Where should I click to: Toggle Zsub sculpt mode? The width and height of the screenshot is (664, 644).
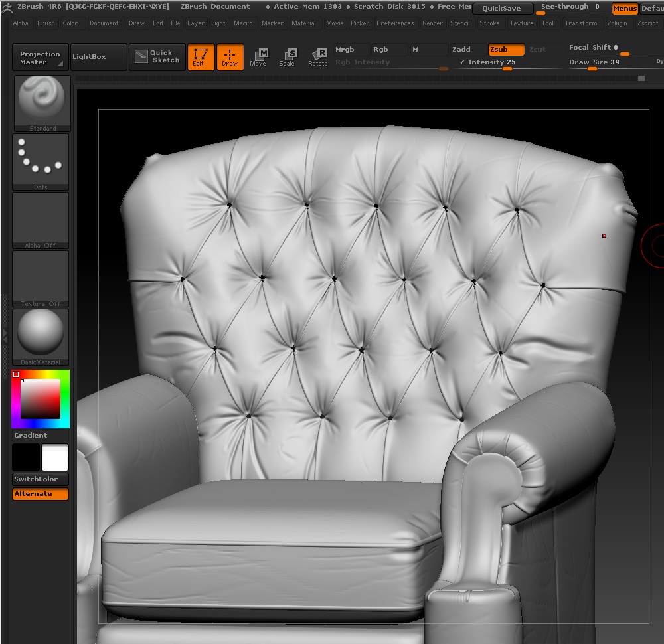click(506, 50)
